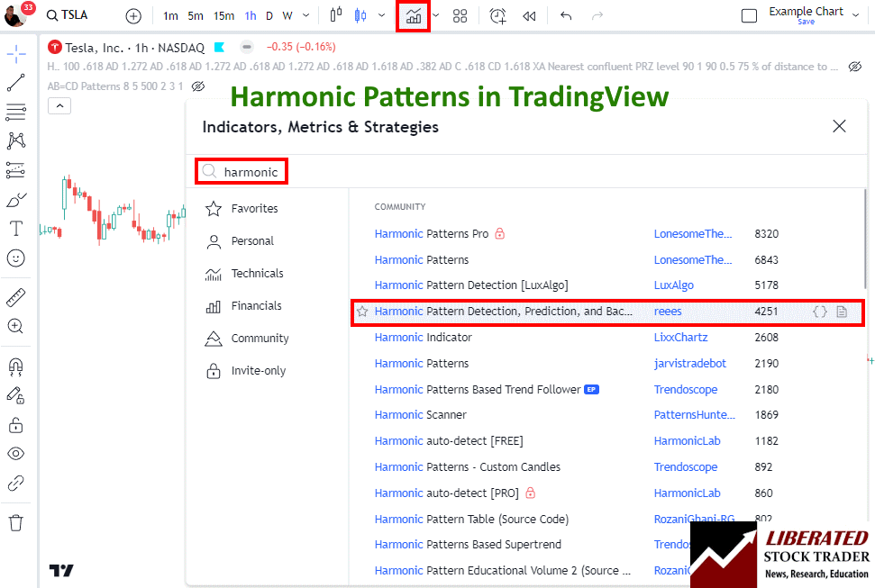Open the Remove drawings trash tool

[18, 522]
